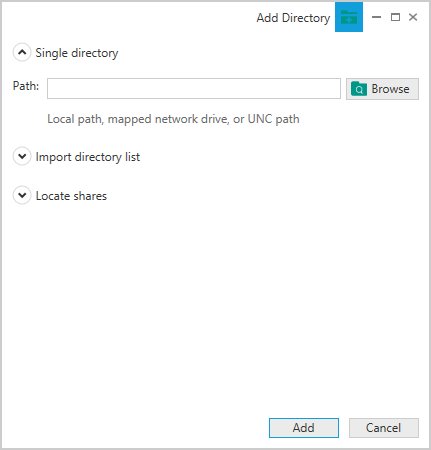Open folder picker with Browse button

click(x=382, y=89)
